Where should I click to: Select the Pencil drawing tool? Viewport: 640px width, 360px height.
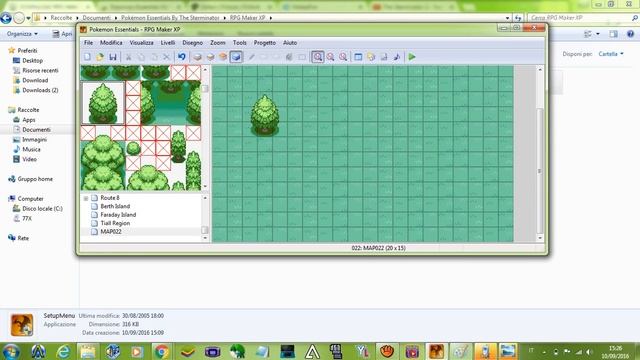click(251, 57)
